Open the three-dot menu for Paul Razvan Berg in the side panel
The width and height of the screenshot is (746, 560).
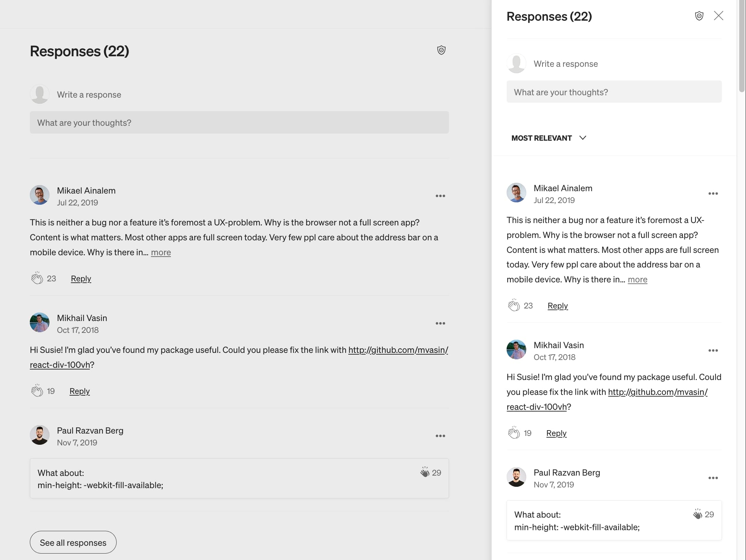click(x=713, y=478)
